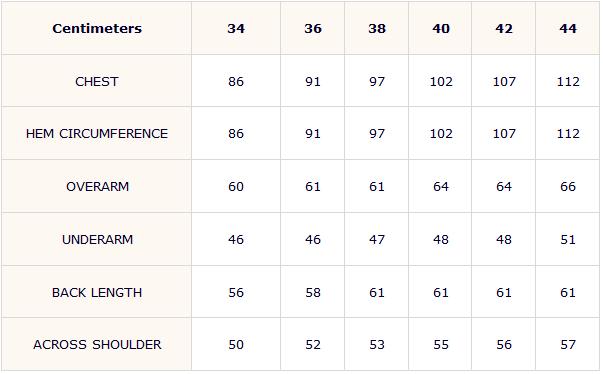This screenshot has height=374, width=603.
Task: Select across shoulder value 50
Action: 236,345
